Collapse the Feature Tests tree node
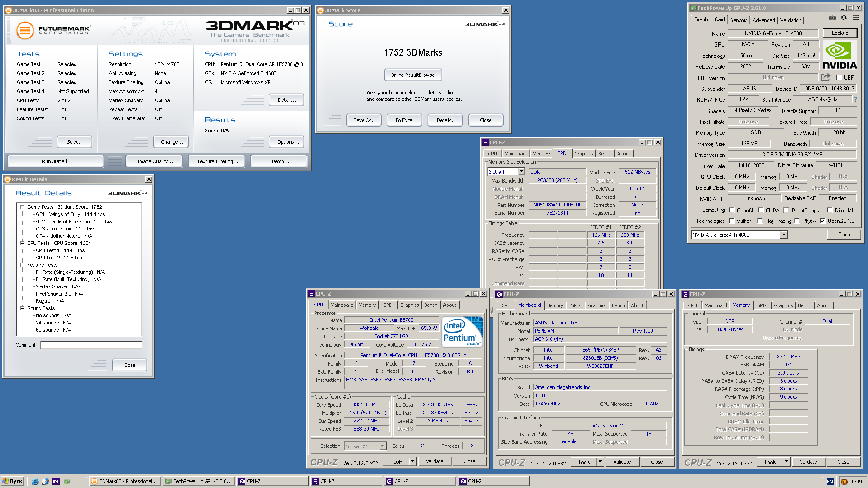Image resolution: width=868 pixels, height=488 pixels. click(22, 265)
